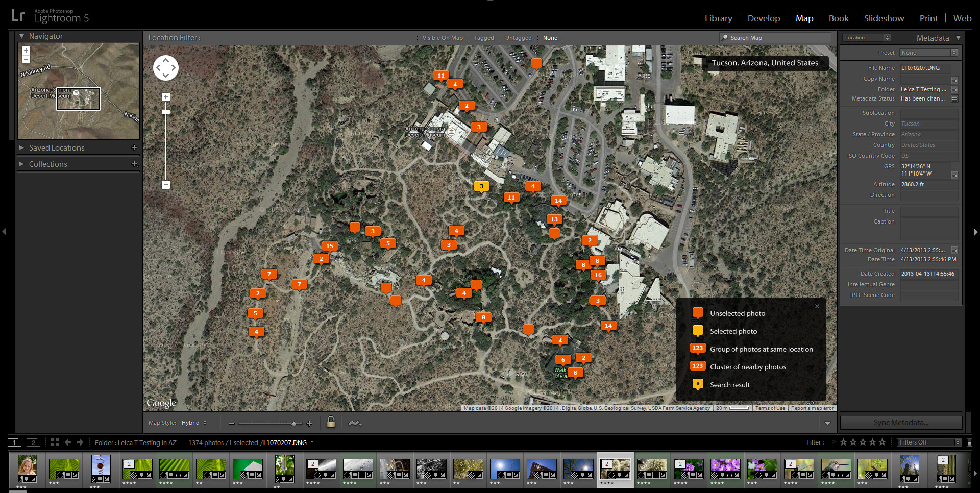Hide left panel with edge arrow

click(4, 232)
